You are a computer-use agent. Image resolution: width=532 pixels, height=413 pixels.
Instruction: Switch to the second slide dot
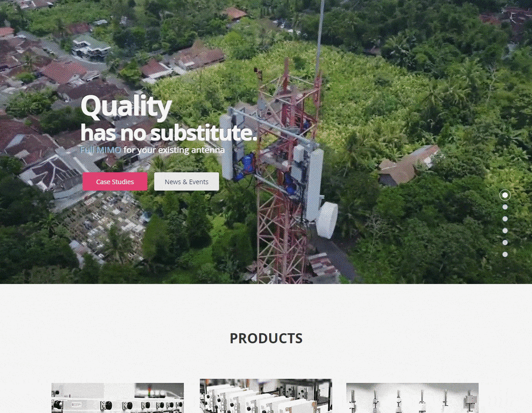505,207
